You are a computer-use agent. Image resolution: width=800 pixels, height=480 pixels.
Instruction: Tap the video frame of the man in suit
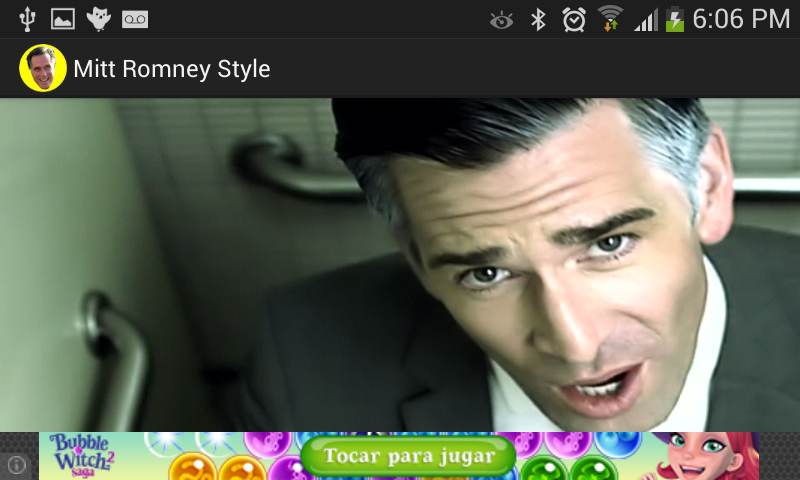(400, 265)
